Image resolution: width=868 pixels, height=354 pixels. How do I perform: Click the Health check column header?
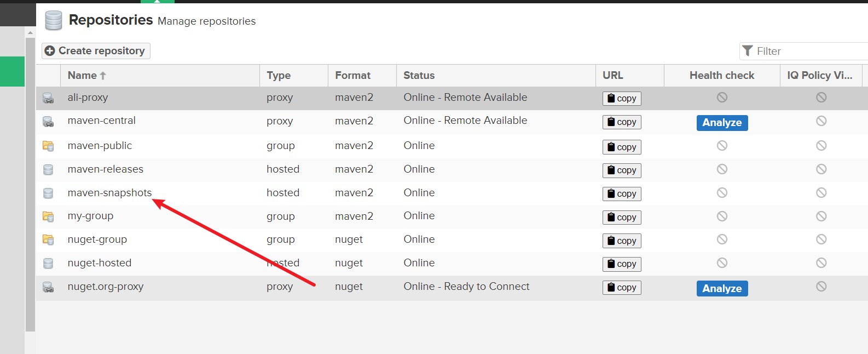click(x=721, y=76)
